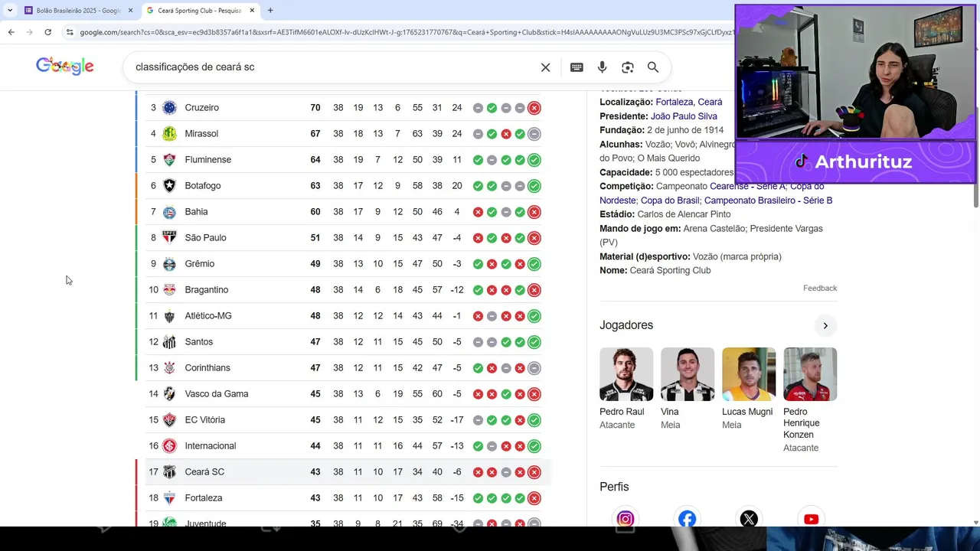Click the address bar URL
The image size is (980, 551).
[406, 32]
